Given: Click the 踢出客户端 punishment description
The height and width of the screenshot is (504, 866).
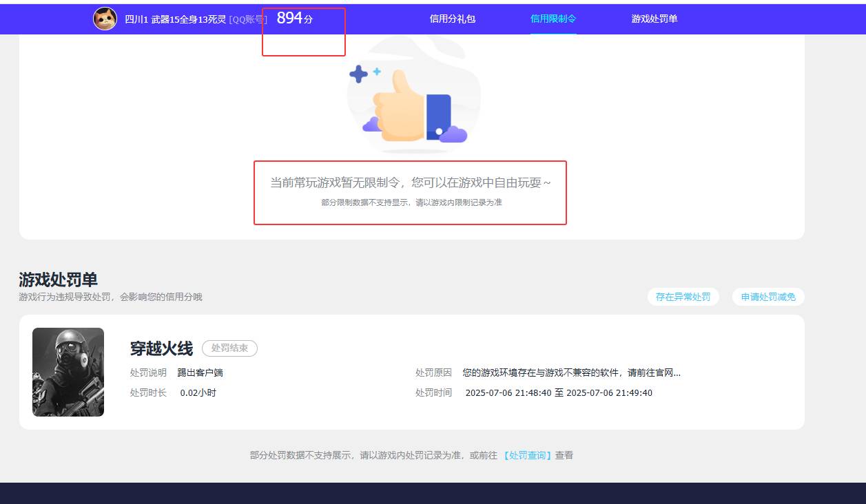Looking at the screenshot, I should 198,372.
